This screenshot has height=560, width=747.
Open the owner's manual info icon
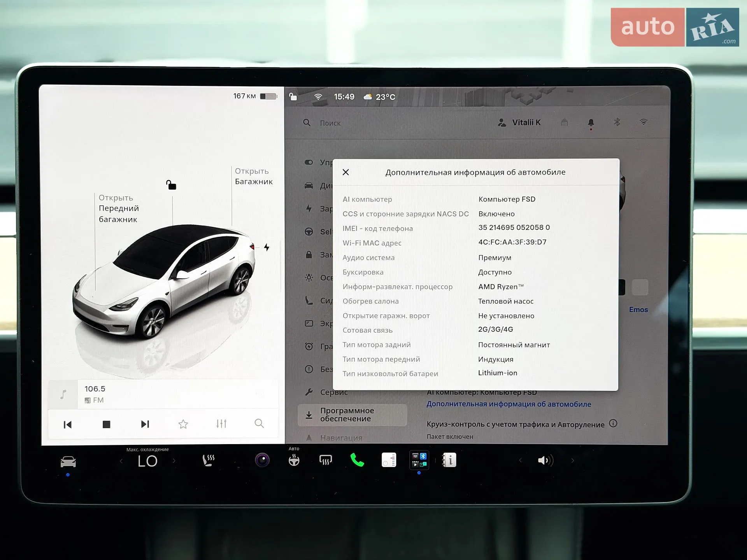[x=449, y=460]
